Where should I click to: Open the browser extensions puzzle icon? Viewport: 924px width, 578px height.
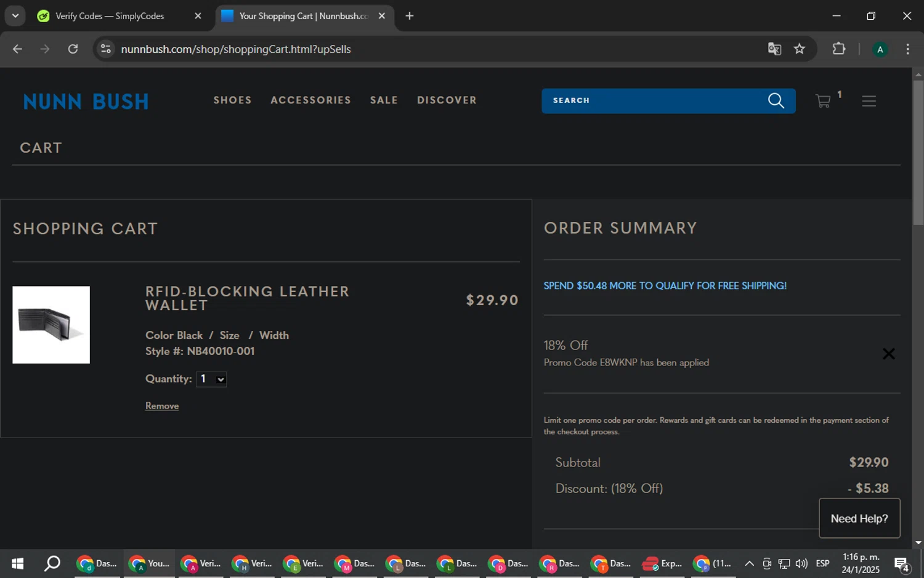pyautogui.click(x=839, y=49)
